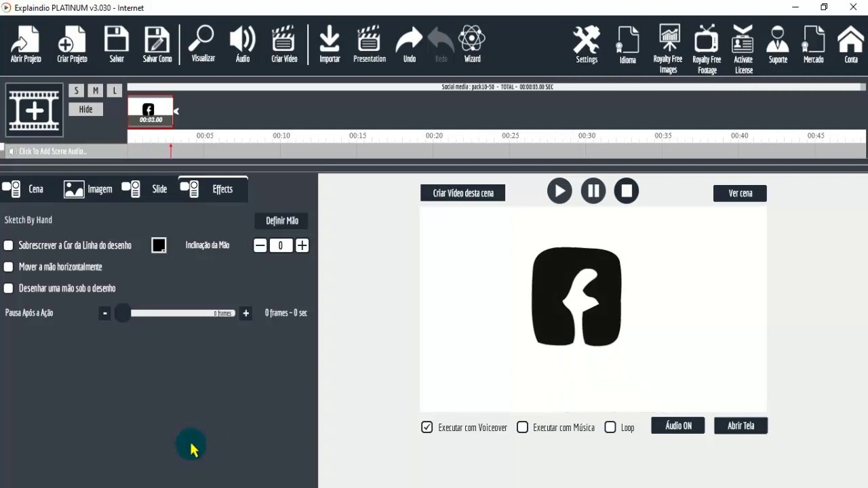Click the Definir Mão button
The width and height of the screenshot is (868, 488).
[x=281, y=221]
